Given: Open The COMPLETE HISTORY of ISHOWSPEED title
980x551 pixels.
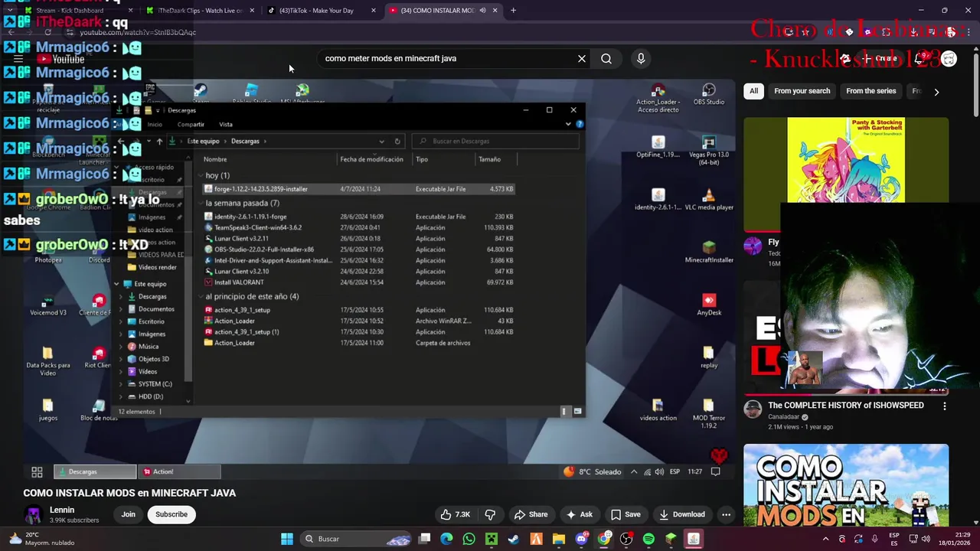Looking at the screenshot, I should pos(846,405).
